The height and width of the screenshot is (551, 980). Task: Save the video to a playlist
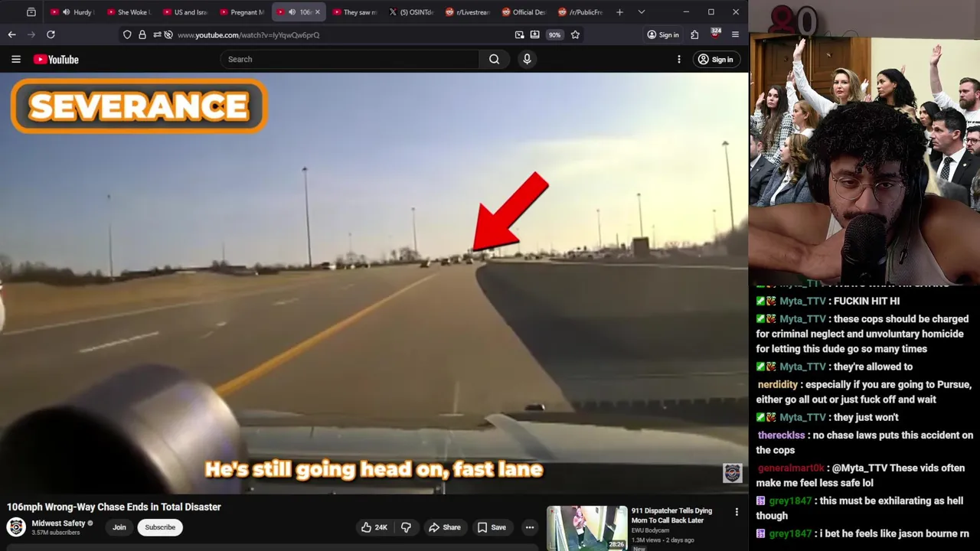click(492, 527)
